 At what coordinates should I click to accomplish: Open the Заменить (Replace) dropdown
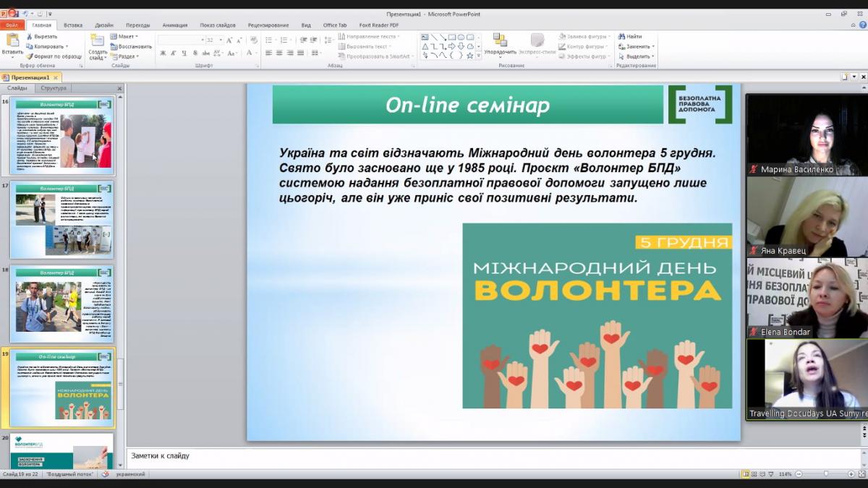[637, 46]
